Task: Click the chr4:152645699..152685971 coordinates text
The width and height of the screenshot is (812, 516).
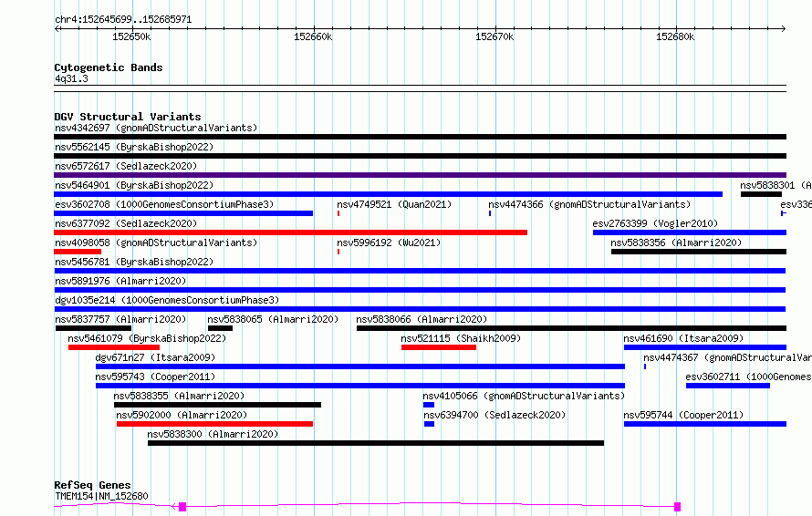Action: tap(123, 19)
